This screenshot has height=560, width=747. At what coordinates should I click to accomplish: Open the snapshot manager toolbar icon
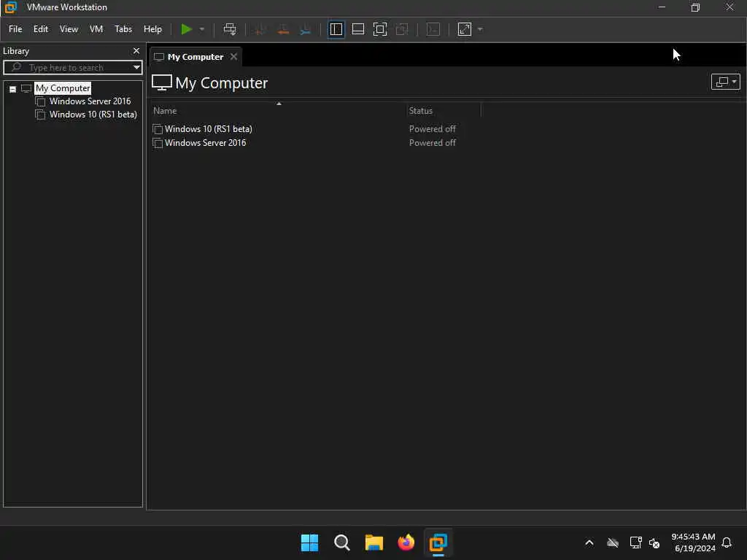(306, 29)
